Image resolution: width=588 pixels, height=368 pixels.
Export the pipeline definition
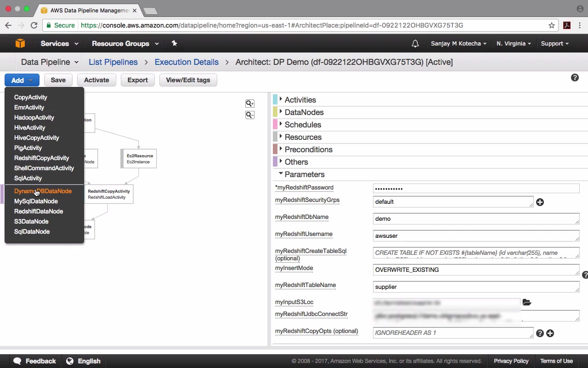pyautogui.click(x=137, y=80)
